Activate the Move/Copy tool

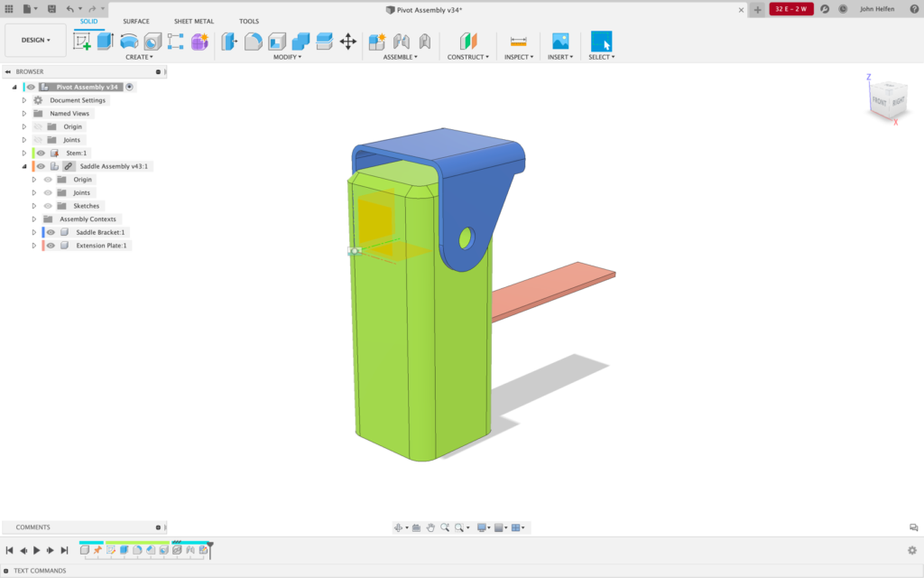point(348,42)
